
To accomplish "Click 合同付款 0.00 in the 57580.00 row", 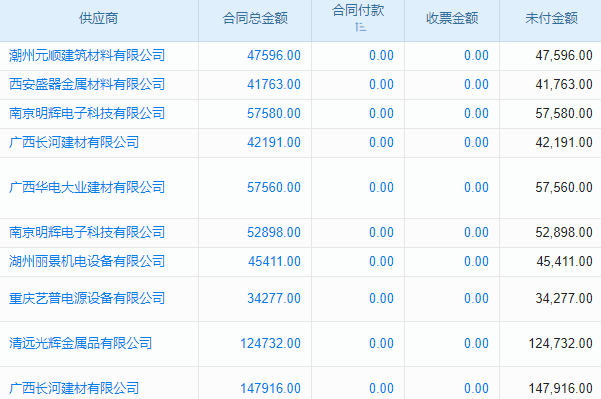I will (381, 113).
